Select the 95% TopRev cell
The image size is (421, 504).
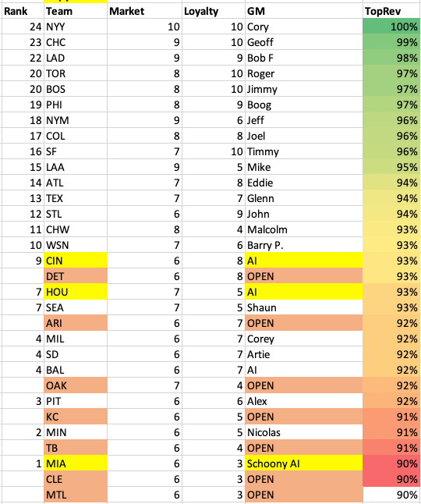pos(391,167)
